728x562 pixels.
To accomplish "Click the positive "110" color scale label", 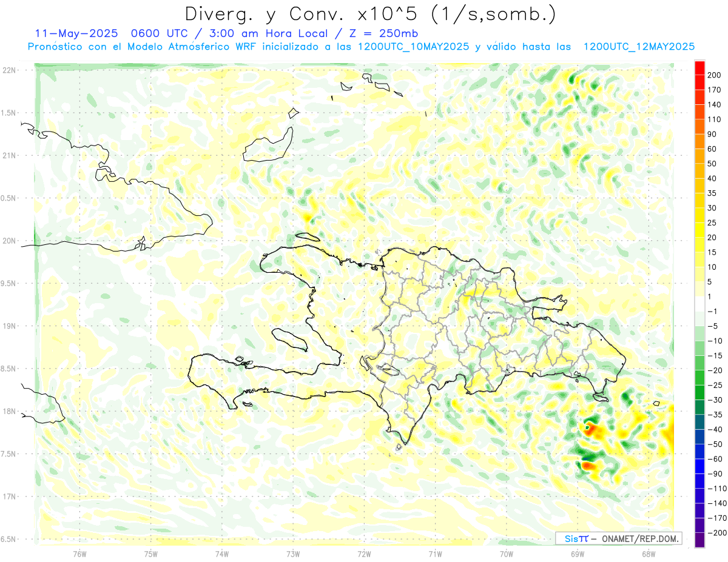I will point(715,119).
